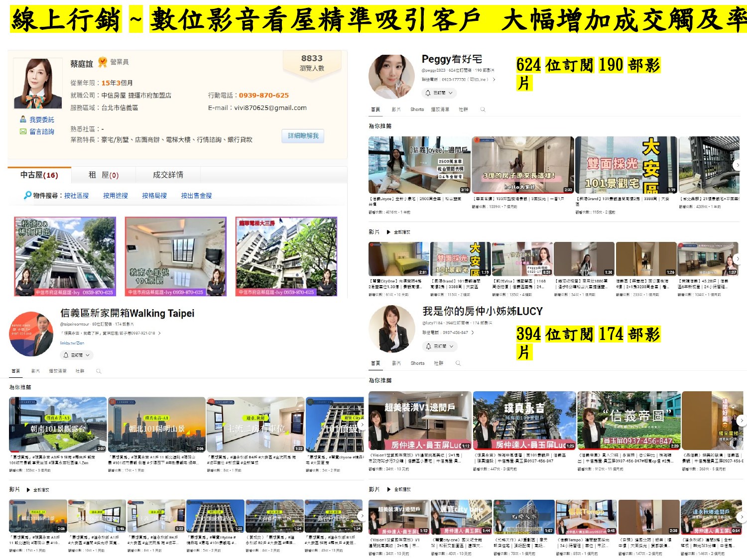The height and width of the screenshot is (560, 747).
Task: Click the 我要委託 link
Action: coord(42,119)
